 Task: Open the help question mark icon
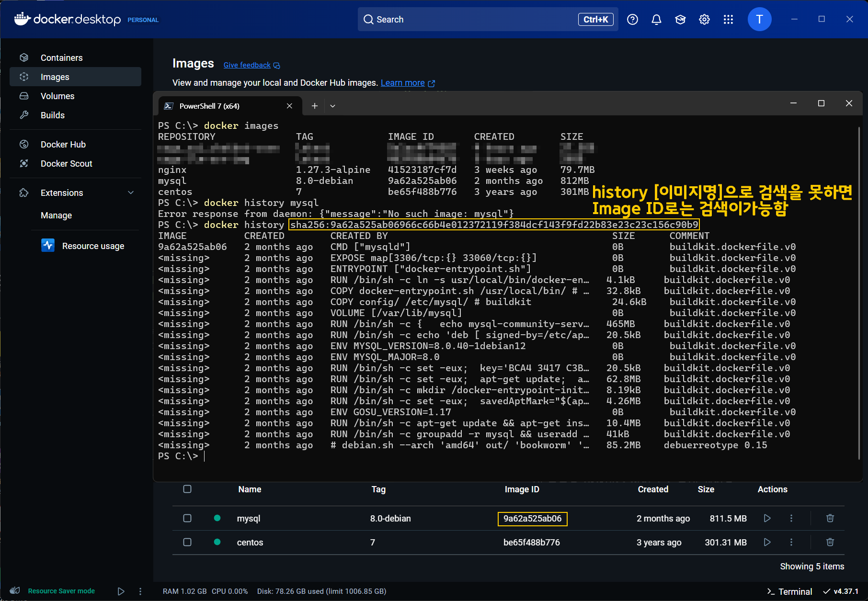632,20
